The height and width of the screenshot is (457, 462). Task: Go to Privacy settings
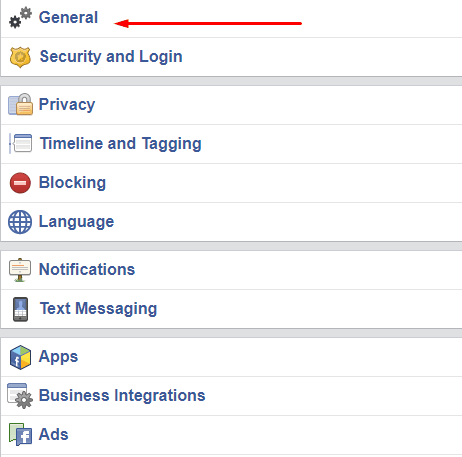point(67,104)
